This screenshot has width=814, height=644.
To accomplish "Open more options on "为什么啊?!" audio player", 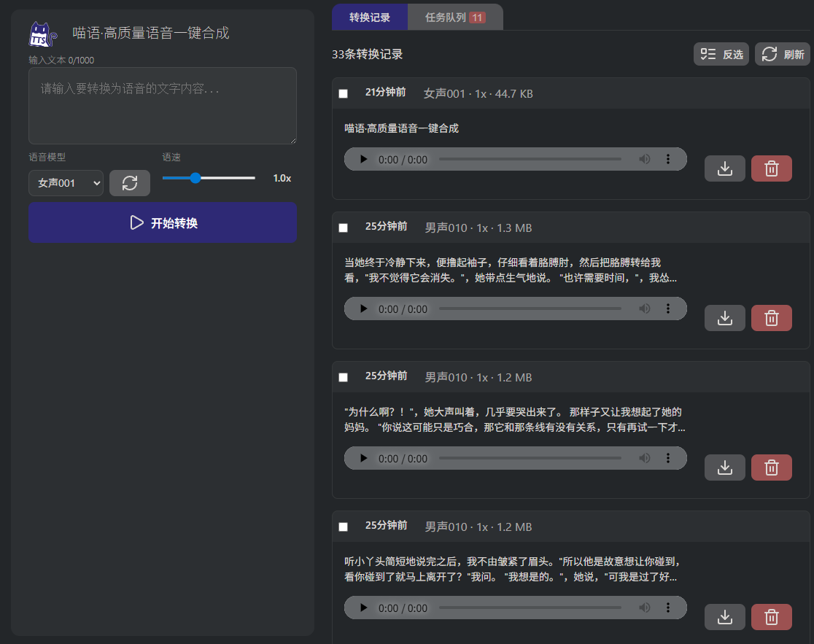I will point(668,458).
